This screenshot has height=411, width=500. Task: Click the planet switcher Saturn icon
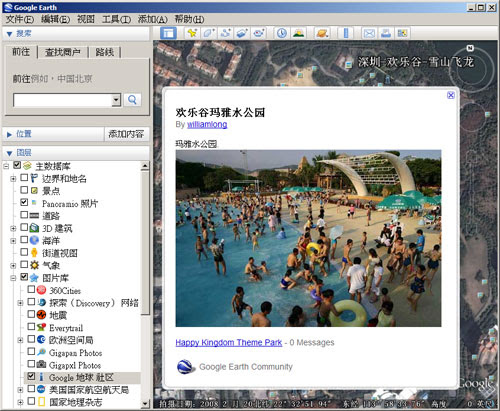pyautogui.click(x=322, y=33)
